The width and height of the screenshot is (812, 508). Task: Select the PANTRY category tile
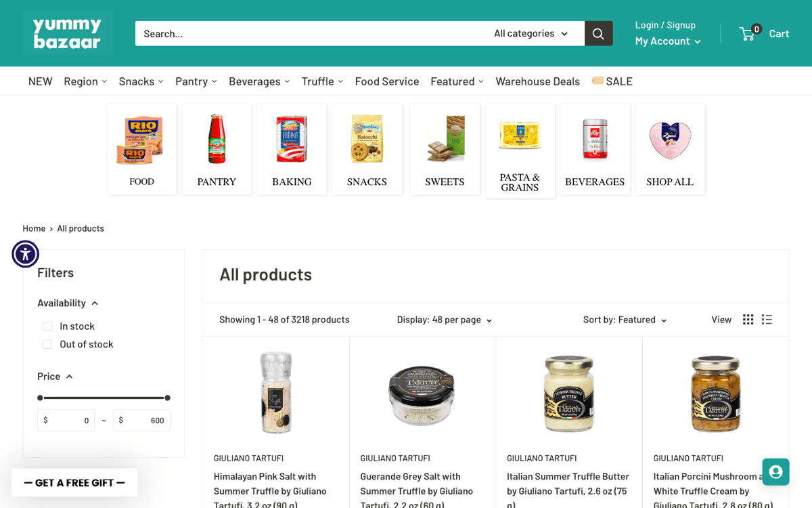click(217, 149)
